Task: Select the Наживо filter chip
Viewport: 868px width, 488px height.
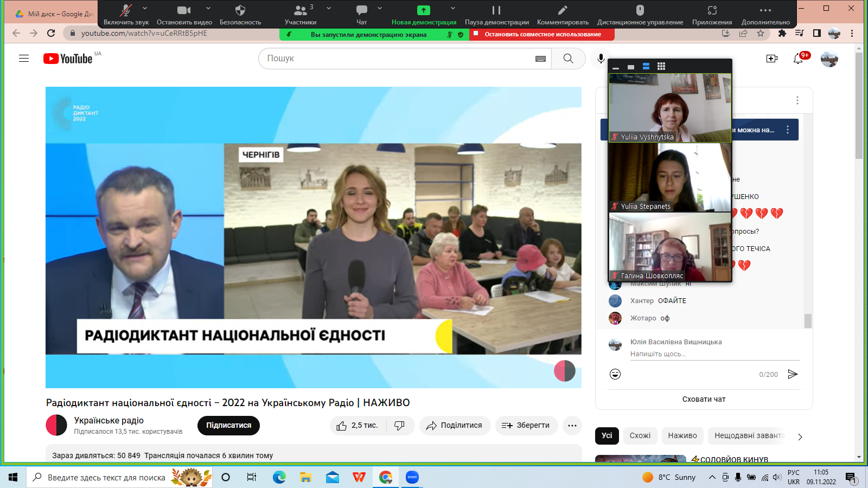Action: (x=682, y=435)
